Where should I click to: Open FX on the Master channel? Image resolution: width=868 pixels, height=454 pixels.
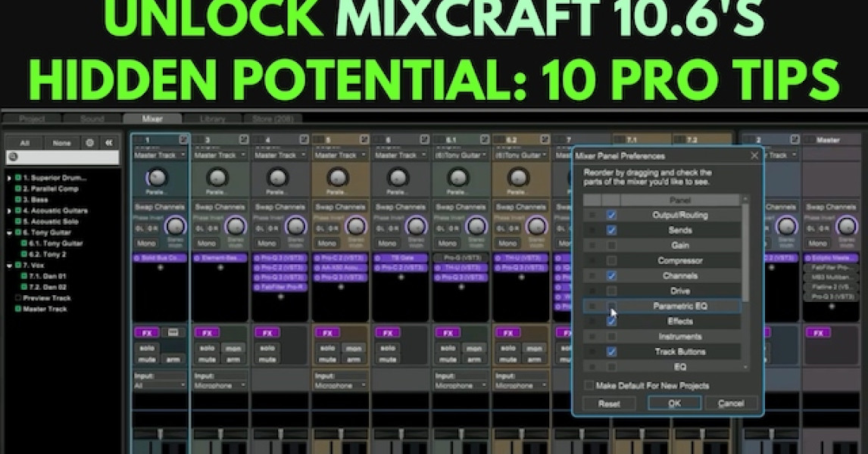(818, 333)
